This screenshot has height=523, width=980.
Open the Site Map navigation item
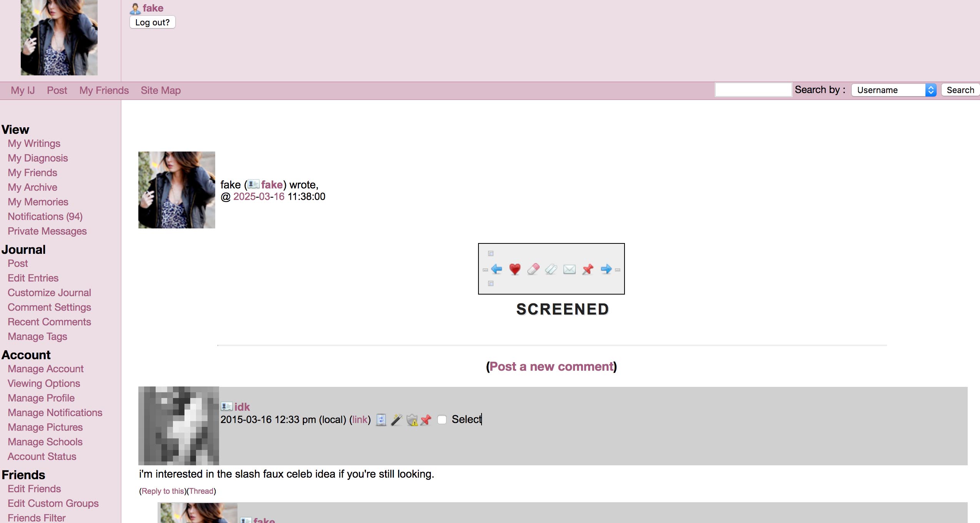(161, 90)
